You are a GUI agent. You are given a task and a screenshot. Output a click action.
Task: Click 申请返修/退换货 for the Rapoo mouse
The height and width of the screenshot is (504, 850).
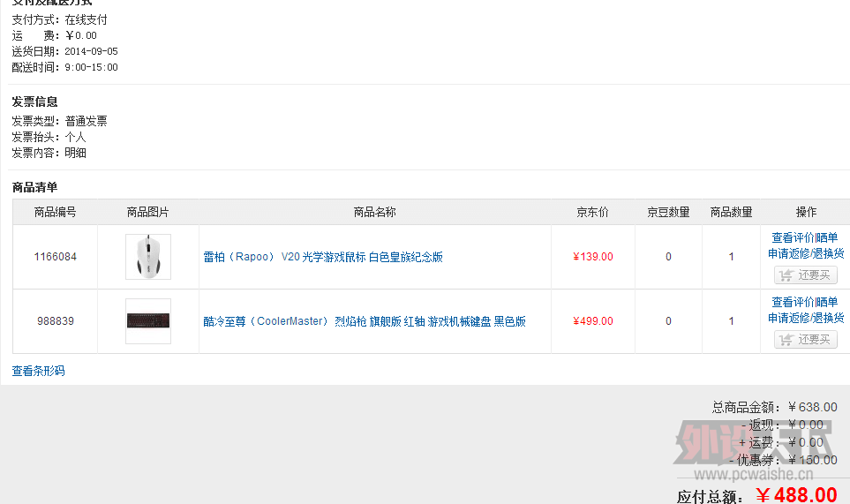click(806, 253)
